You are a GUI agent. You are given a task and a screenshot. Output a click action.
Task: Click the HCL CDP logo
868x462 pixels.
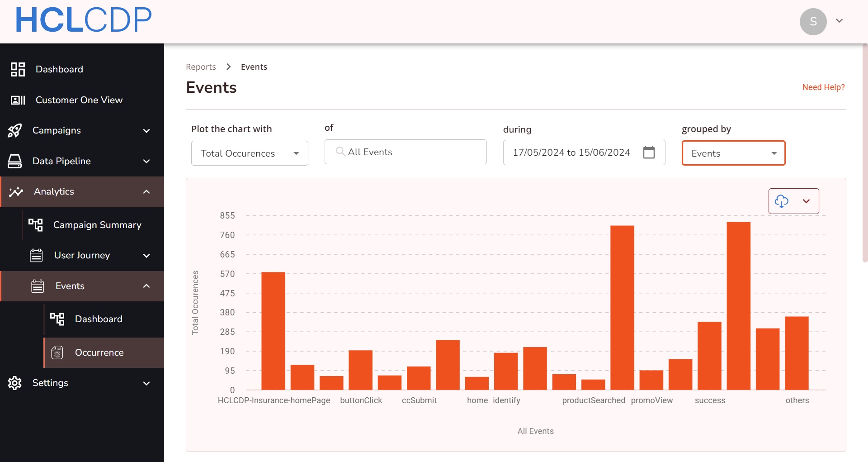point(84,20)
